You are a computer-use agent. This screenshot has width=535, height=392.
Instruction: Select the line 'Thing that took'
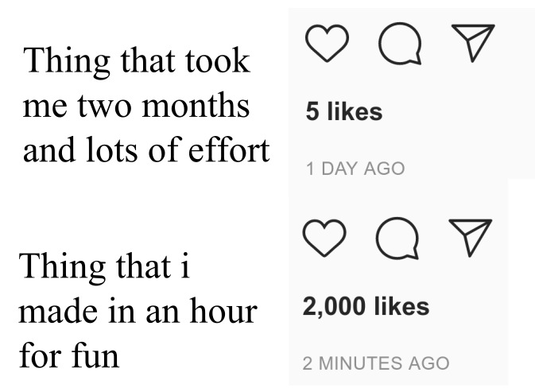pyautogui.click(x=137, y=61)
